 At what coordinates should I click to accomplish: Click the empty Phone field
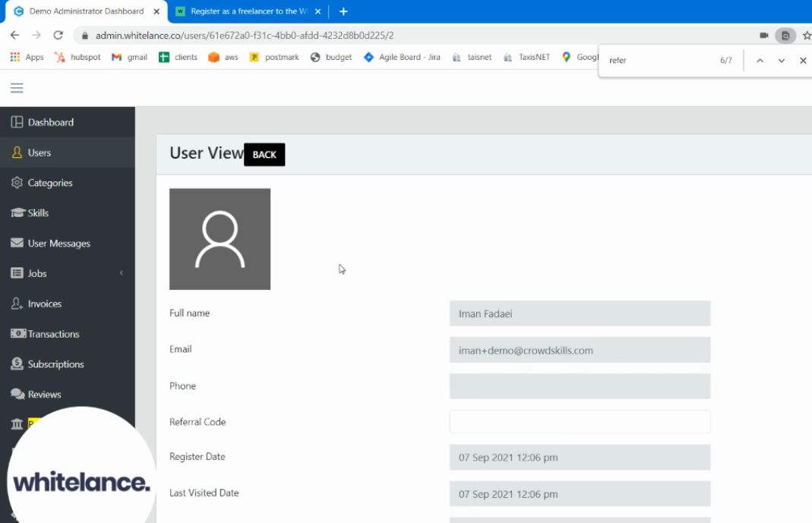pos(580,386)
